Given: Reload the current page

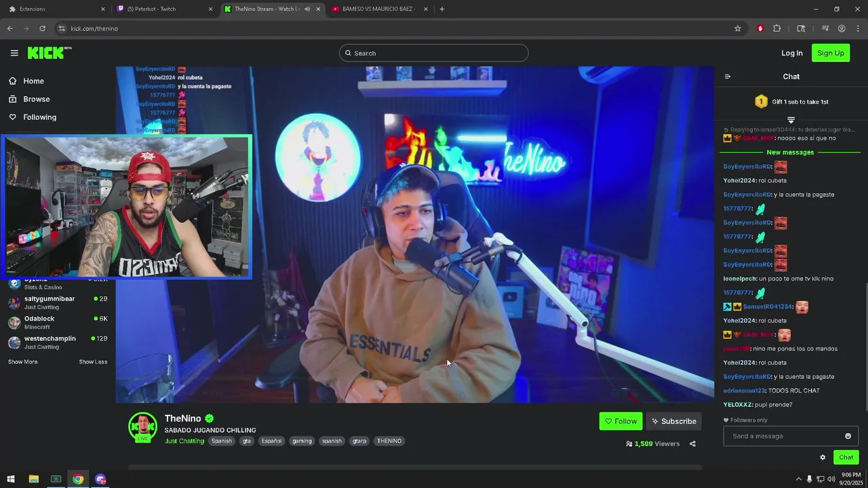Looking at the screenshot, I should 42,28.
